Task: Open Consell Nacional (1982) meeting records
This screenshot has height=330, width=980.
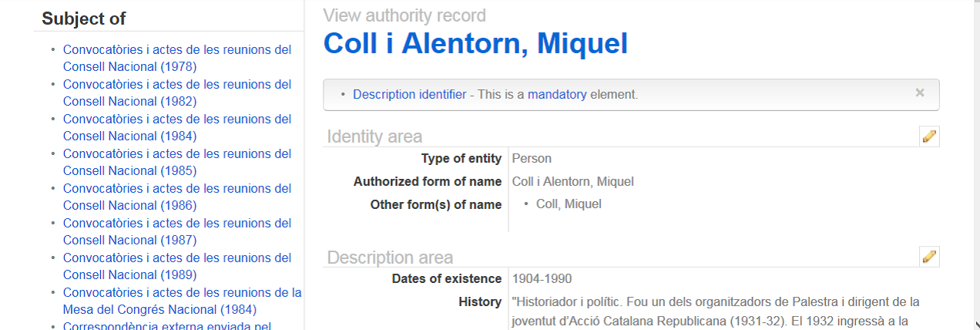Action: (x=177, y=93)
